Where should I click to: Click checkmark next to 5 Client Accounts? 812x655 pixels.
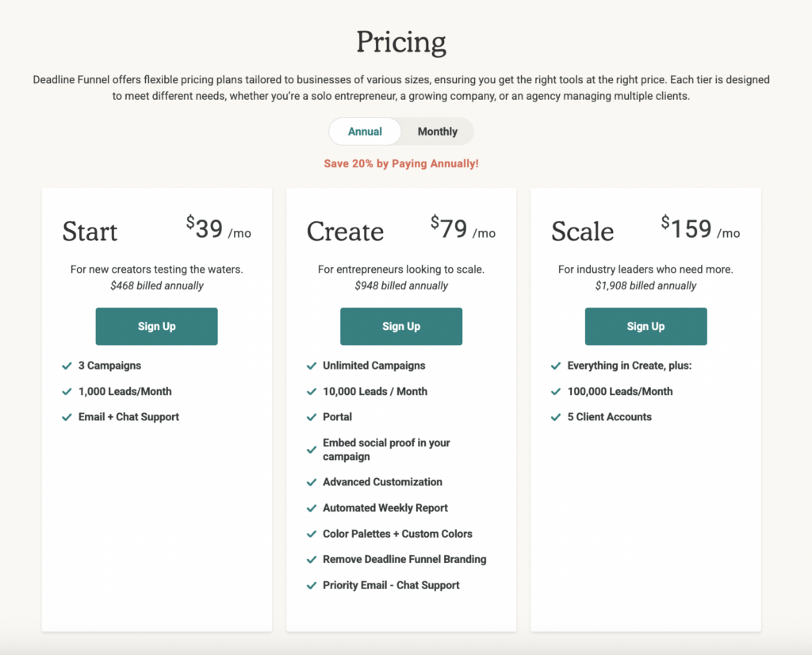[x=556, y=417]
